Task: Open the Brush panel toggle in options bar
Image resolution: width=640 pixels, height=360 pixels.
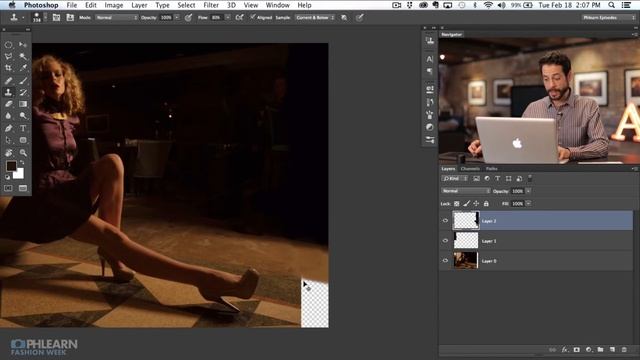Action: coord(56,18)
